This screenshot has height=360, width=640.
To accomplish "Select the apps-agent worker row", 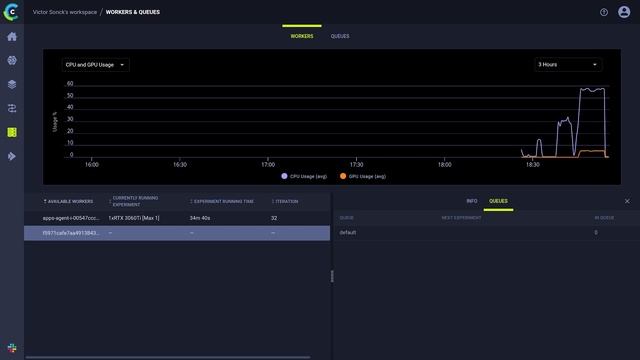I will (x=177, y=218).
